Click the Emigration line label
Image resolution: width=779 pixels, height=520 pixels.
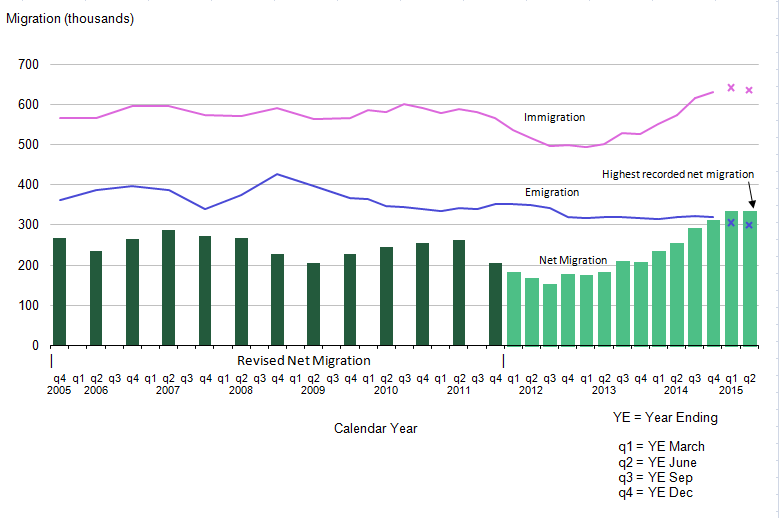click(x=552, y=191)
